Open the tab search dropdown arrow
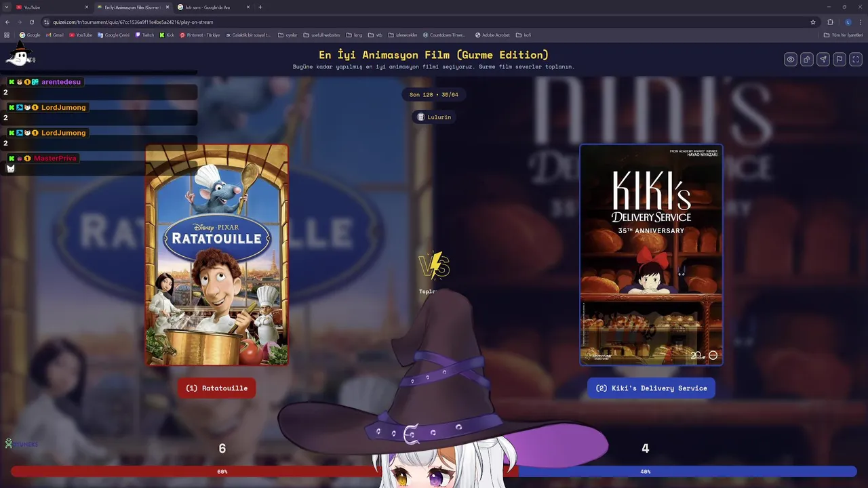The height and width of the screenshot is (488, 868). tap(7, 7)
